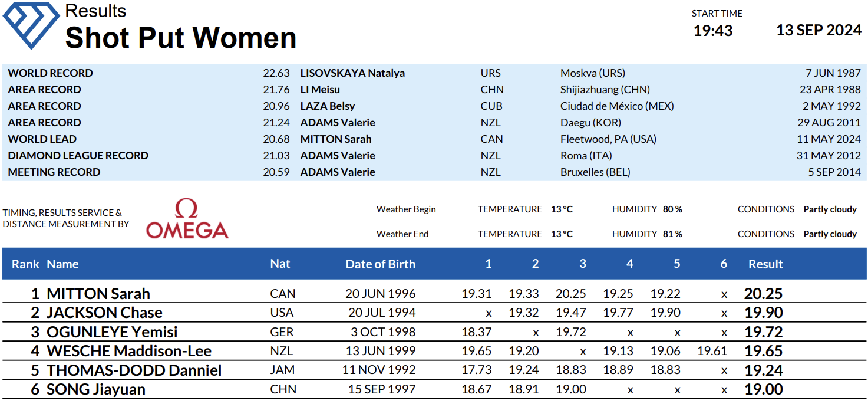Click SONG Jiayuan in the results
The image size is (868, 407).
tap(96, 389)
